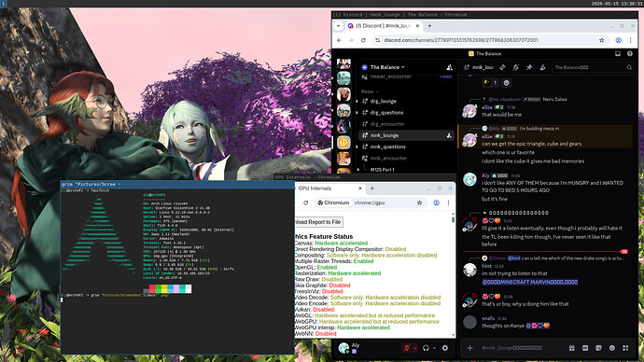Show pinned messages in mnk_lounge
This screenshot has width=644, height=362.
click(x=529, y=67)
